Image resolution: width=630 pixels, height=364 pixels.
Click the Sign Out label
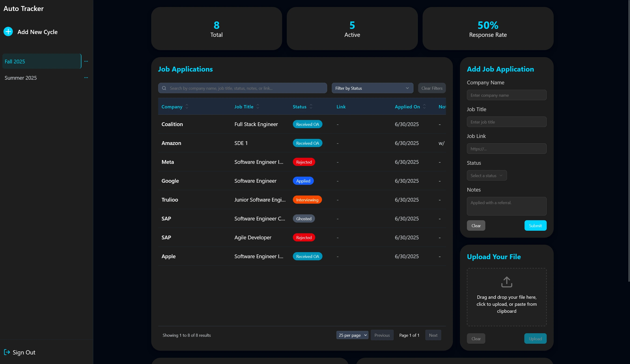(24, 352)
